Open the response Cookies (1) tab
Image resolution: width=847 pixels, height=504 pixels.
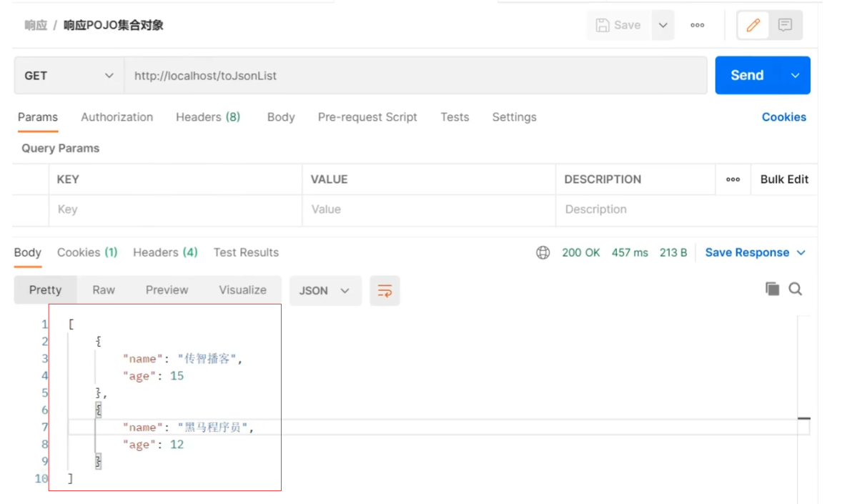[x=87, y=253]
